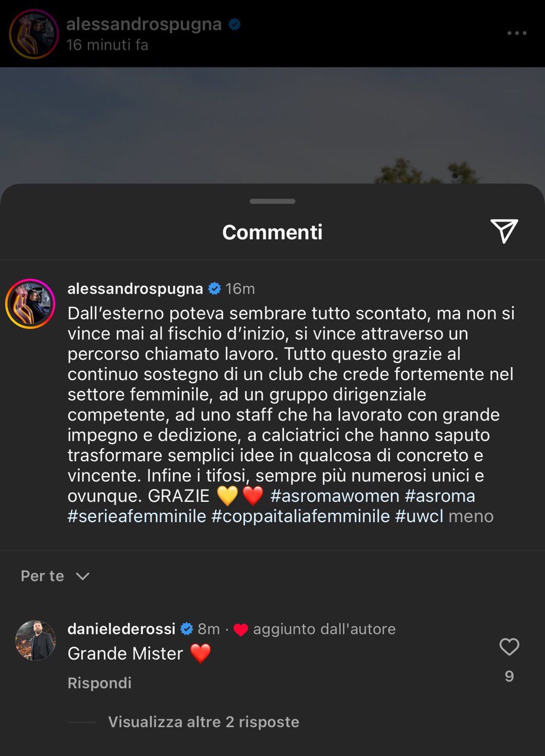Tap alessandrospugna's profile picture beside the caption
This screenshot has height=756, width=545.
(x=30, y=304)
